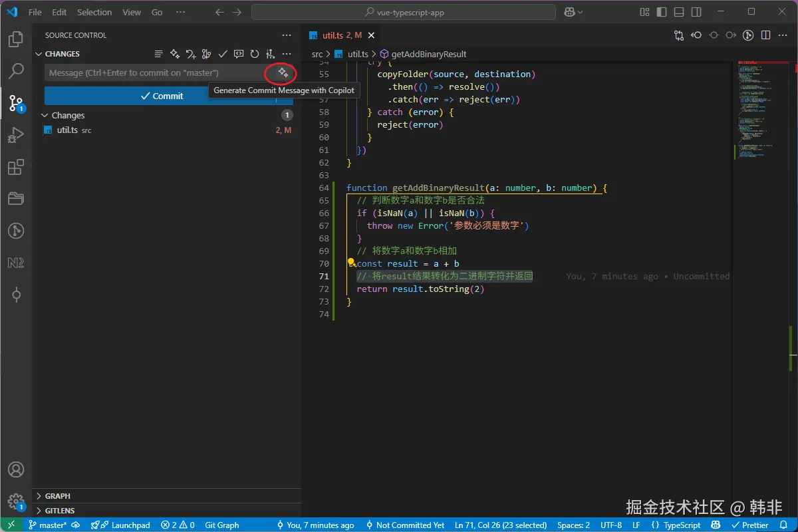
Task: Click the Open Changes icon in editor toolbar
Action: pos(678,35)
